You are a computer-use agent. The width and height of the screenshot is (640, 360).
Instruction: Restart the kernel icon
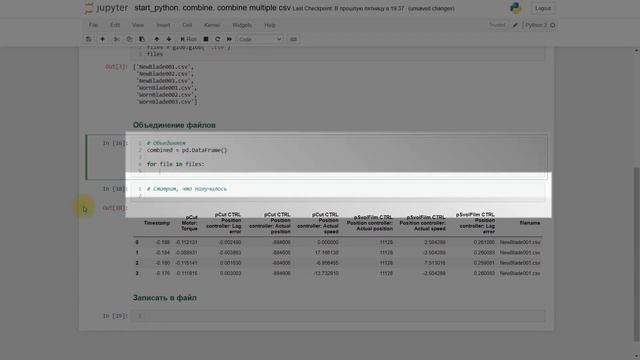[x=218, y=39]
